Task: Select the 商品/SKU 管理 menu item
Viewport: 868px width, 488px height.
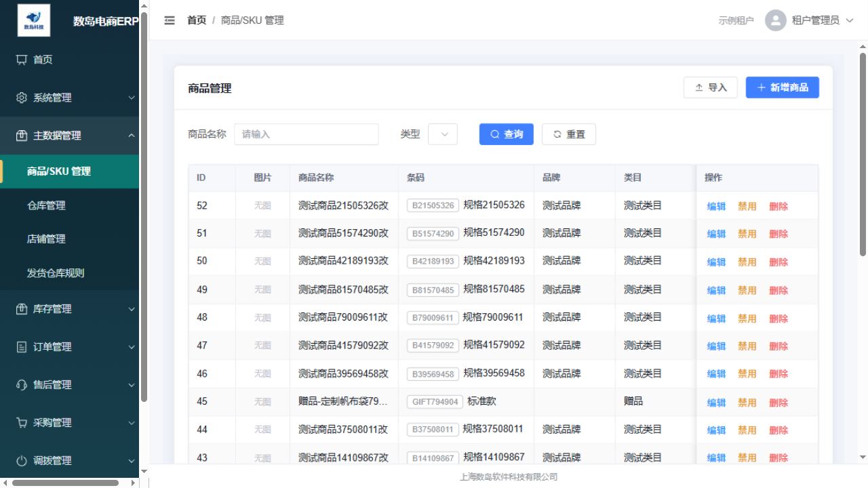Action: (69, 171)
